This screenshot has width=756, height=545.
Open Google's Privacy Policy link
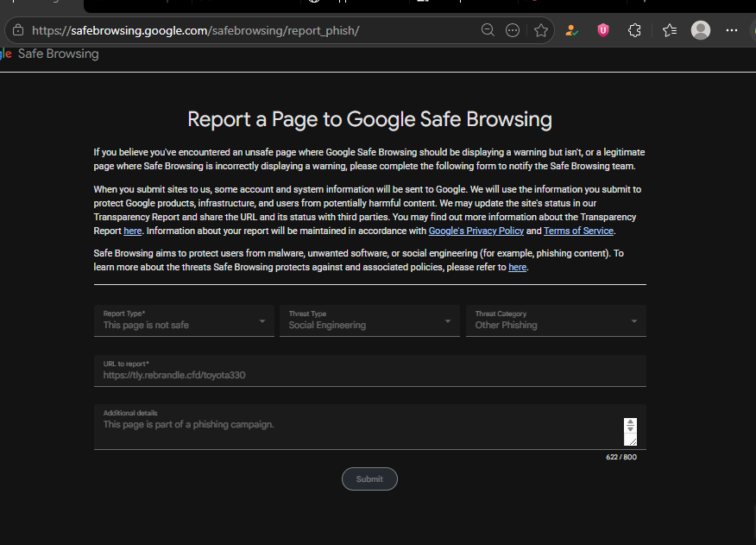476,231
